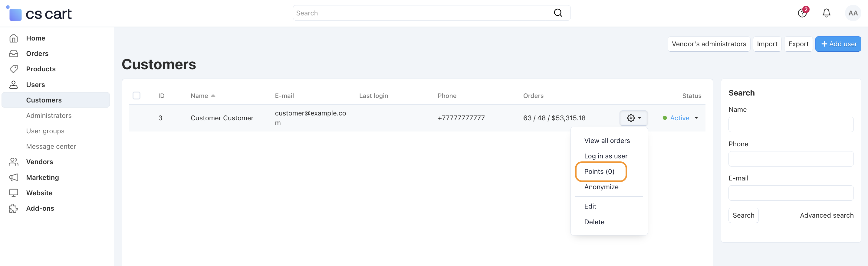Click the ID column header
This screenshot has width=868, height=266.
pyautogui.click(x=161, y=96)
